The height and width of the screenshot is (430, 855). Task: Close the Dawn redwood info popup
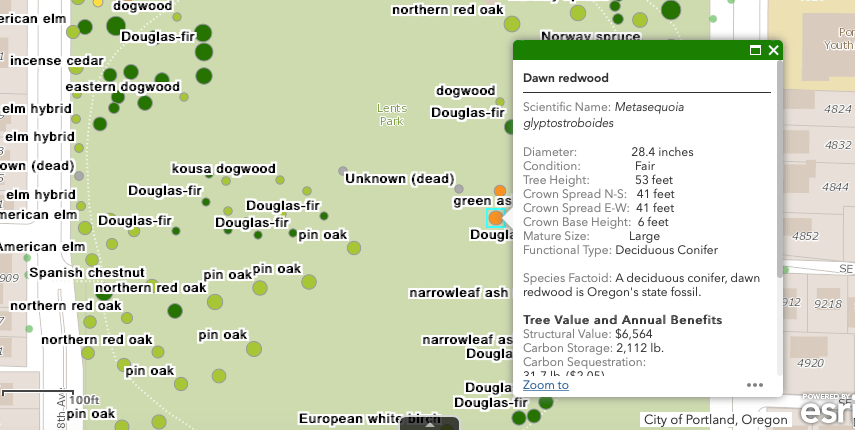click(773, 50)
